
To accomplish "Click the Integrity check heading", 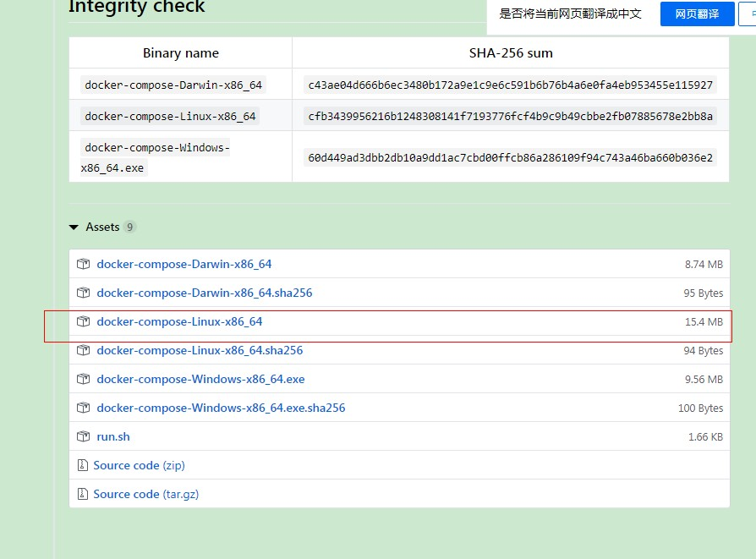I will click(x=137, y=7).
